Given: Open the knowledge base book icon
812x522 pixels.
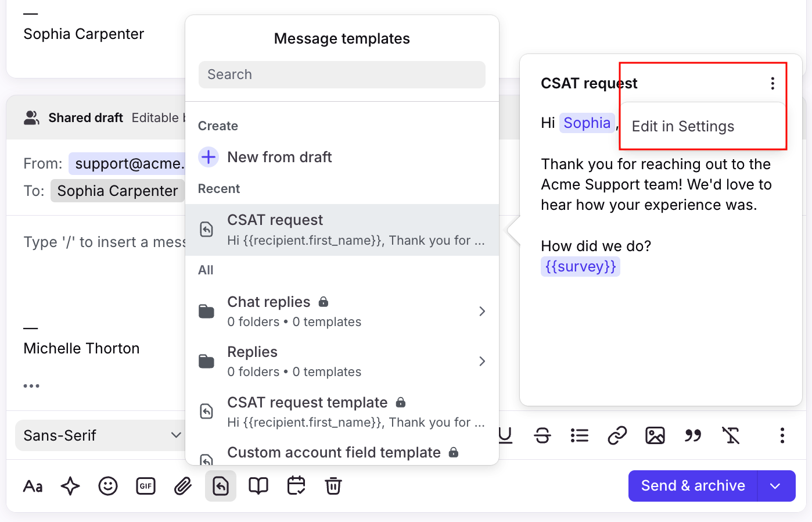Looking at the screenshot, I should tap(258, 486).
